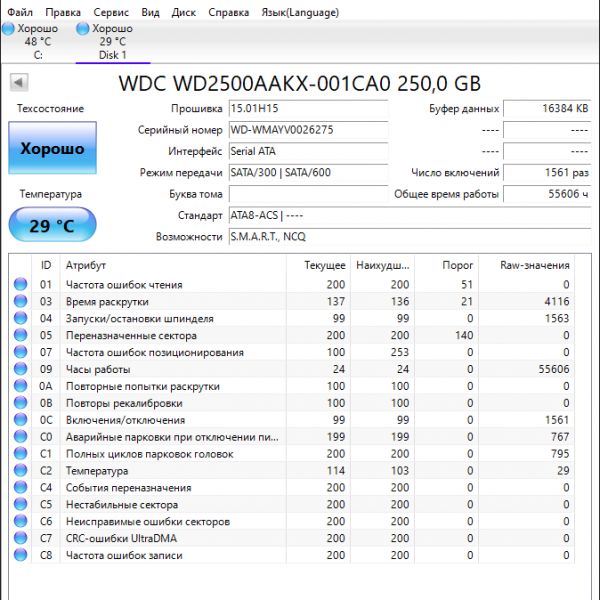Click raw value 767 of Аварийные парковки

pos(560,437)
